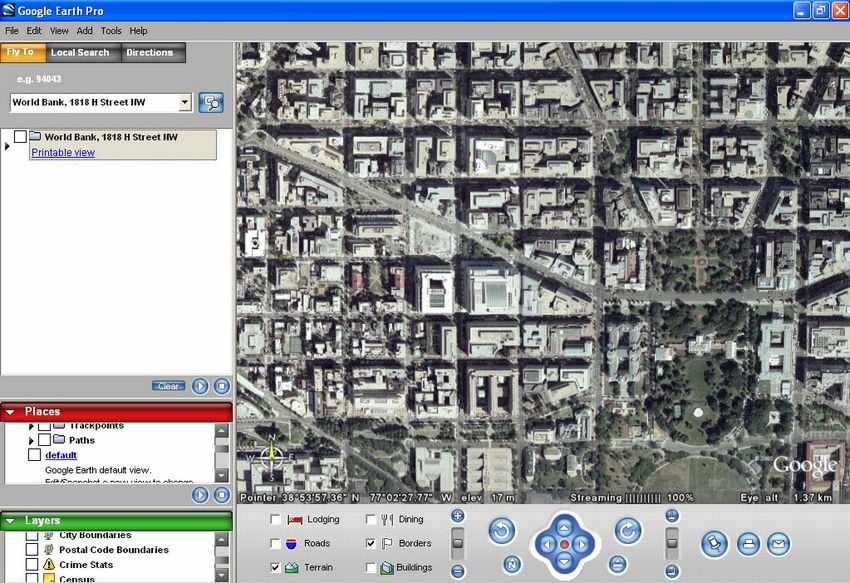Open the Fly To address dropdown arrow
Image resolution: width=850 pixels, height=583 pixels.
tap(185, 102)
